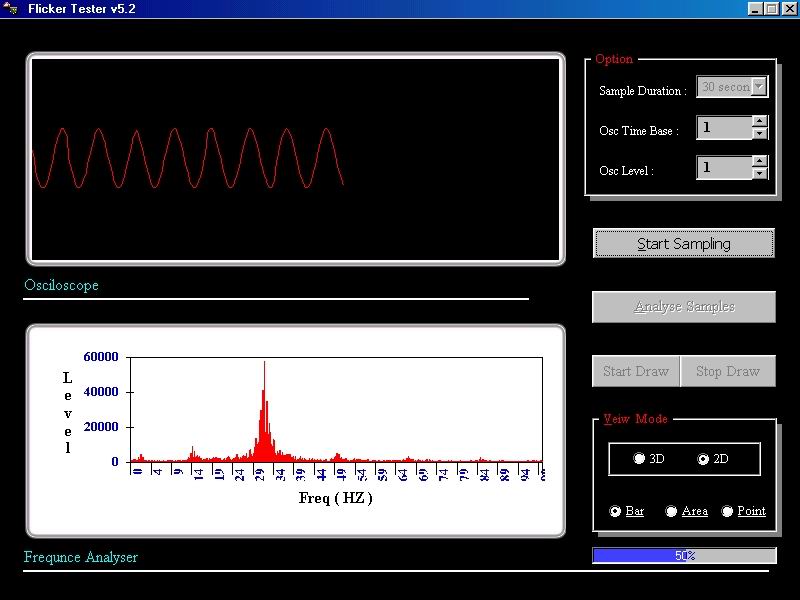Click the Sample Duration label
This screenshot has width=800, height=600.
point(643,91)
